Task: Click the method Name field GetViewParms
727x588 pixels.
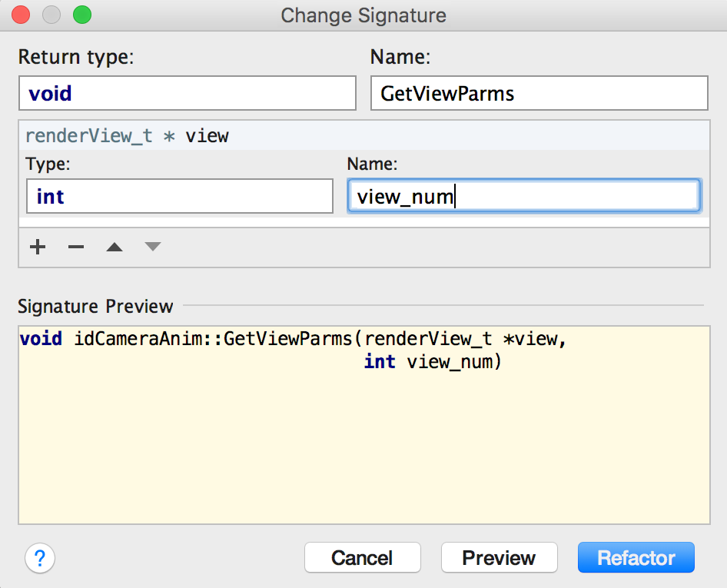Action: click(x=539, y=93)
